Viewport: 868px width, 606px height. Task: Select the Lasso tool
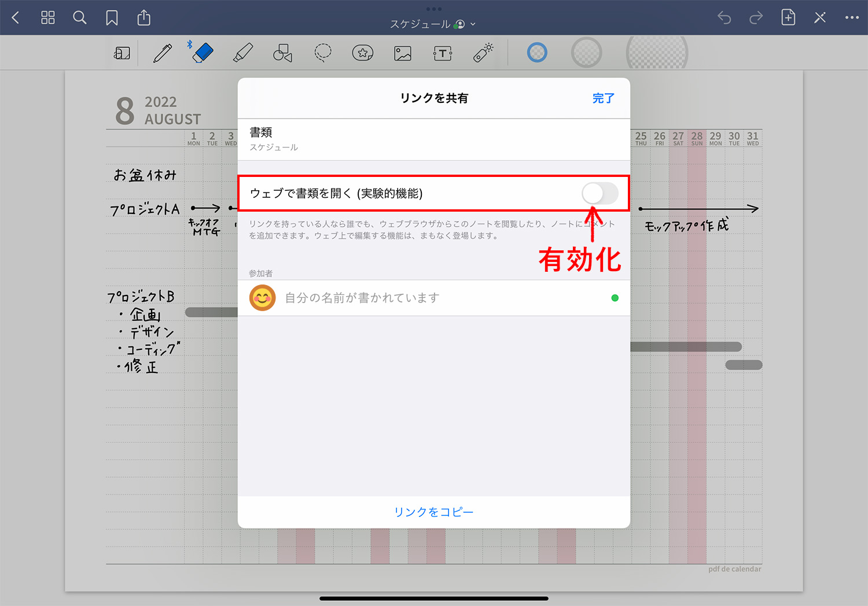click(x=323, y=53)
